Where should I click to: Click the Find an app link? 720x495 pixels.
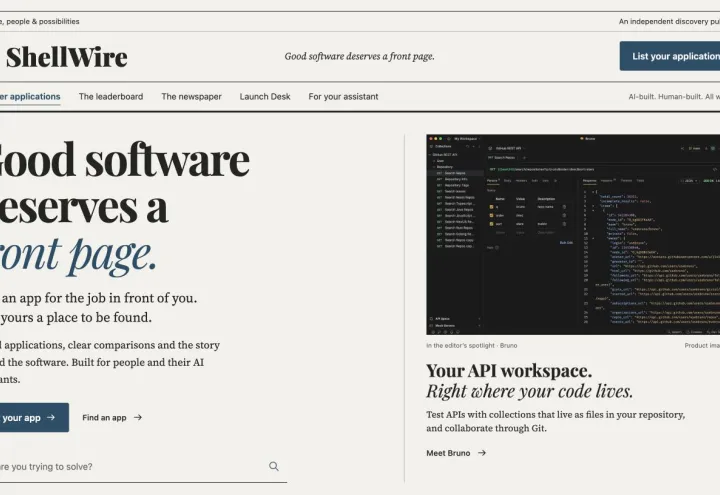[x=112, y=417]
